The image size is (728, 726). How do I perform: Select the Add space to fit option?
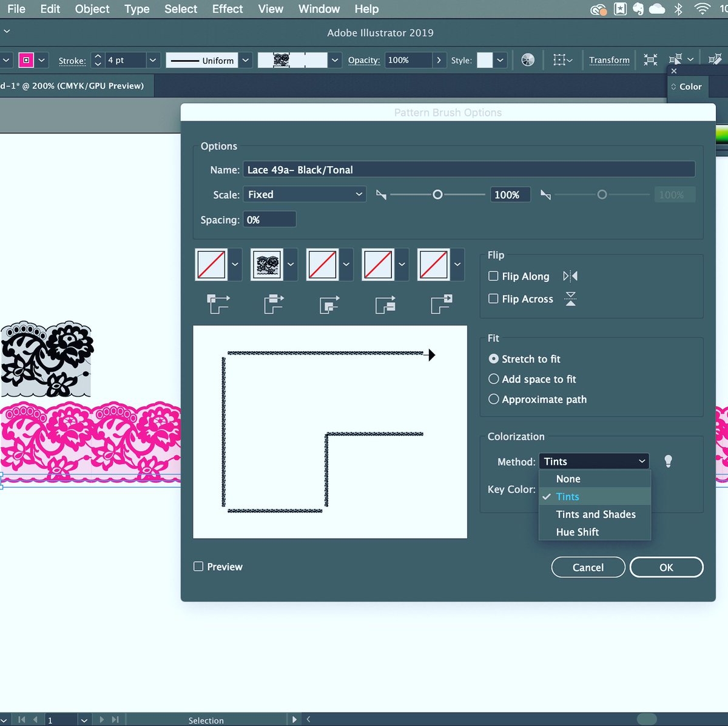click(x=494, y=379)
